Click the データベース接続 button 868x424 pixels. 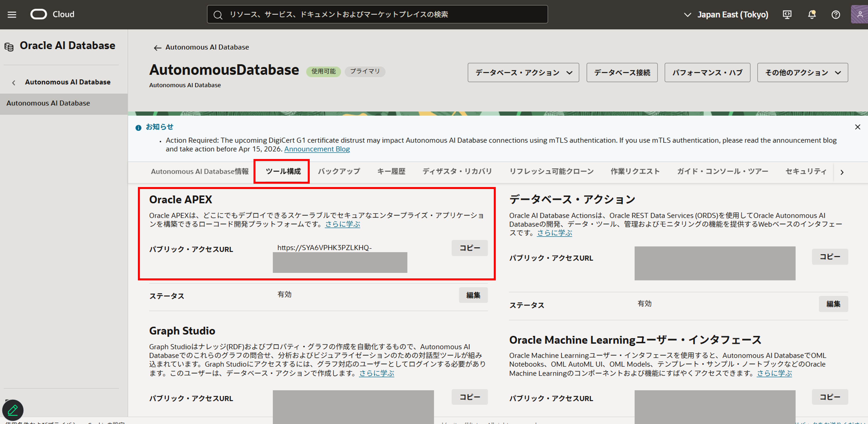point(622,72)
